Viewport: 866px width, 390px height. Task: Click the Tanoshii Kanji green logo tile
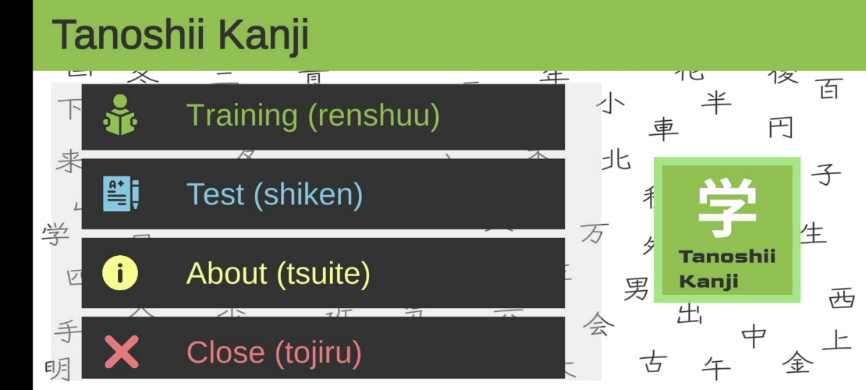click(x=727, y=230)
